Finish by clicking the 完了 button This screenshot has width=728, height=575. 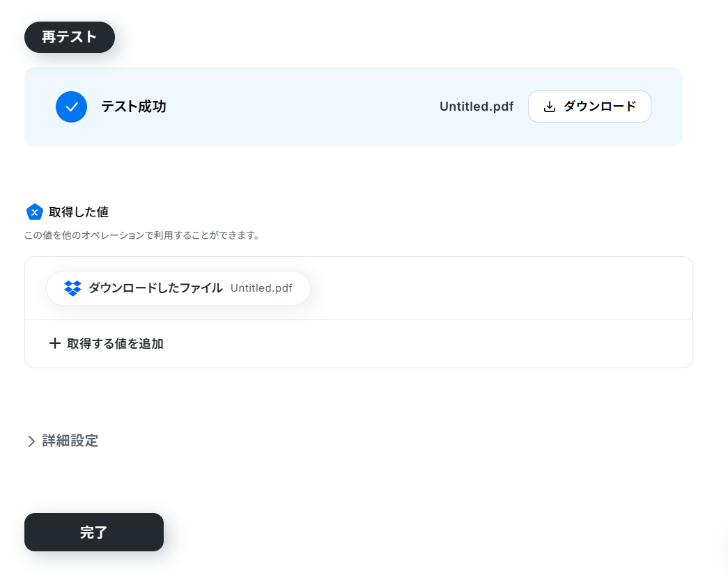(94, 533)
